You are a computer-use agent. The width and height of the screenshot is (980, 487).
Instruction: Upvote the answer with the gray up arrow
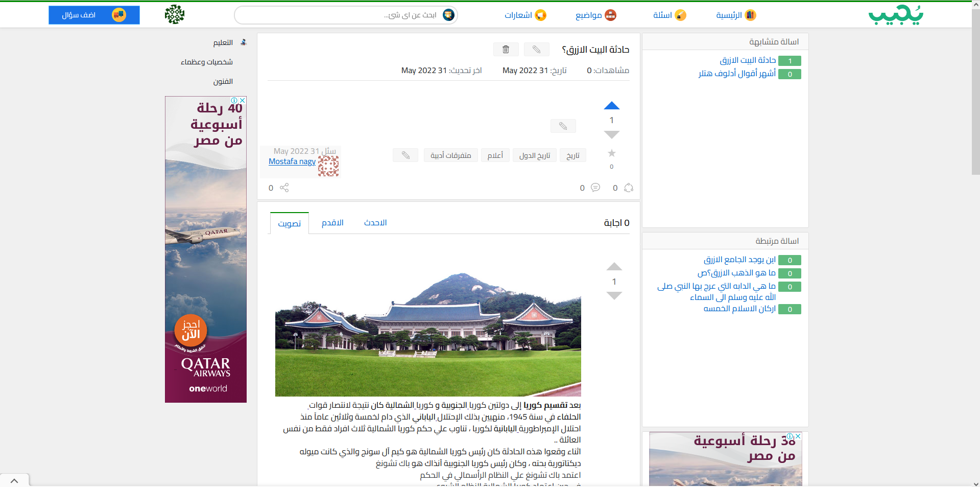(614, 267)
